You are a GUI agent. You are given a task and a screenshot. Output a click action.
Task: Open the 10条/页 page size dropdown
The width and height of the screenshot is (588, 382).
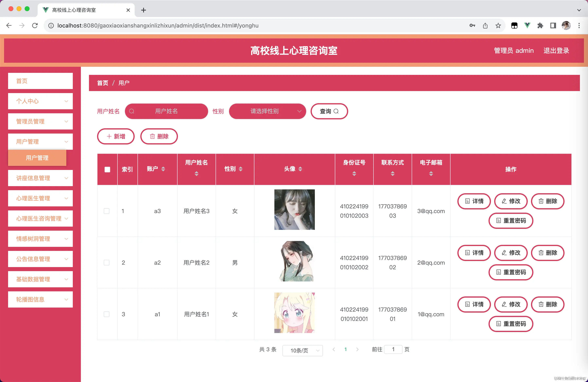pos(302,350)
